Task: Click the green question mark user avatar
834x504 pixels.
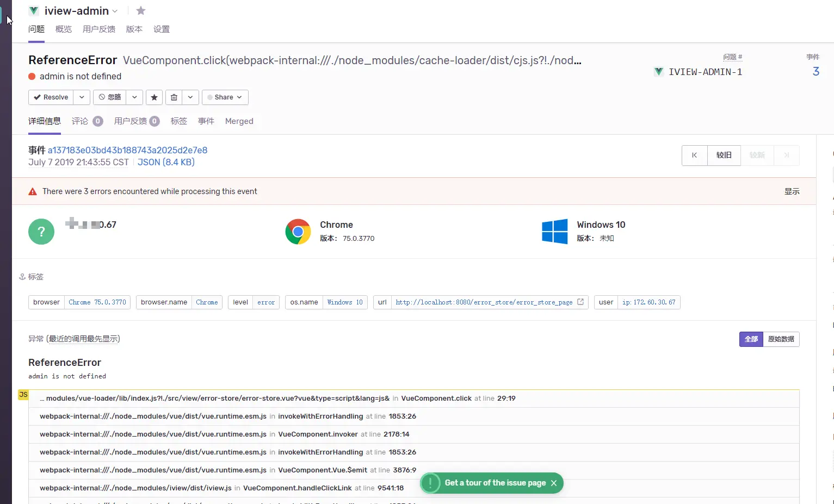Action: click(41, 232)
